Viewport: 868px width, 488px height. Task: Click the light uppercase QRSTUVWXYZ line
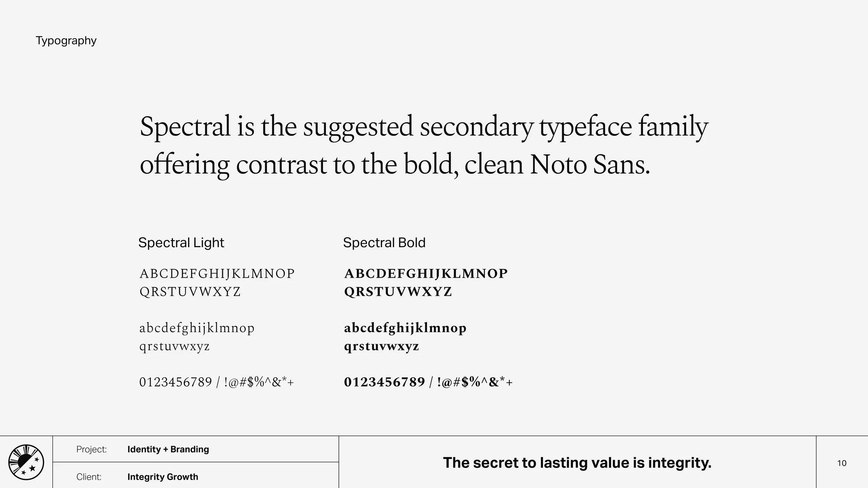190,292
